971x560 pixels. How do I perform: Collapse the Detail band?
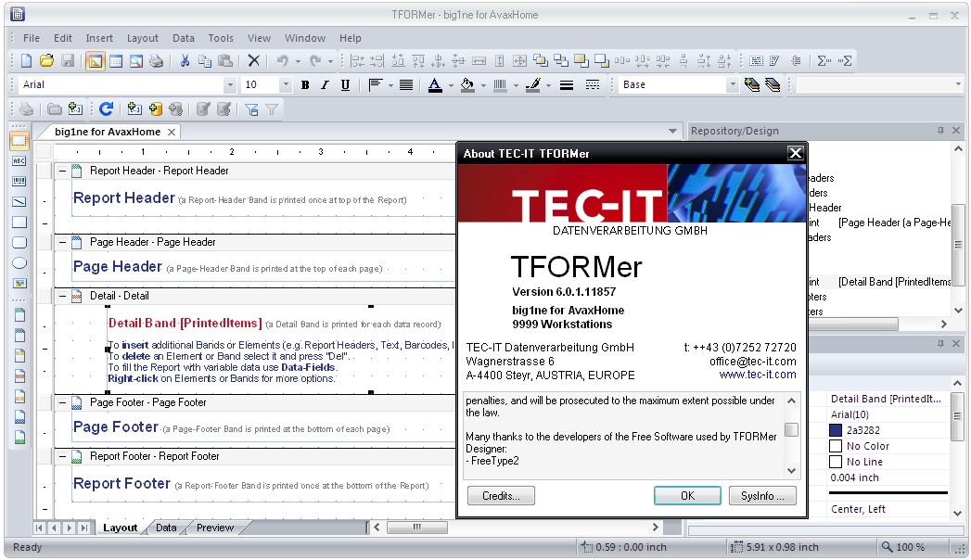pos(62,296)
